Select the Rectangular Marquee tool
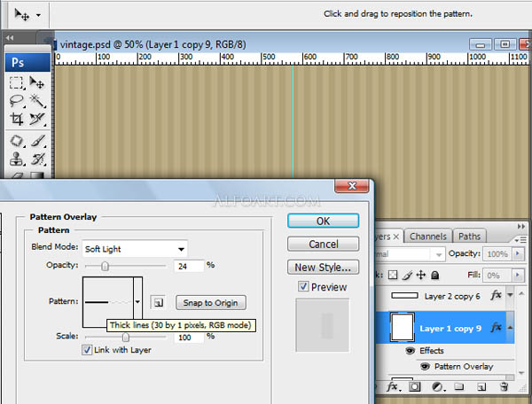532x404 pixels. coord(16,82)
